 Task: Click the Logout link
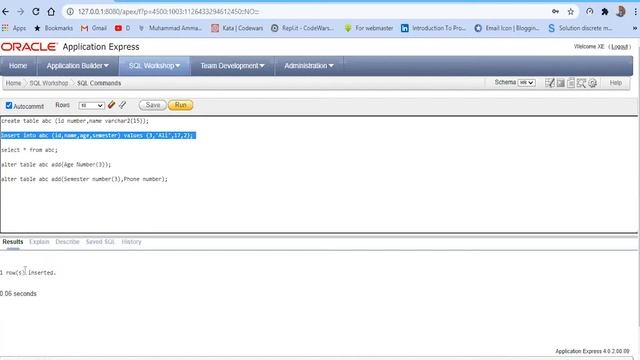[x=619, y=47]
